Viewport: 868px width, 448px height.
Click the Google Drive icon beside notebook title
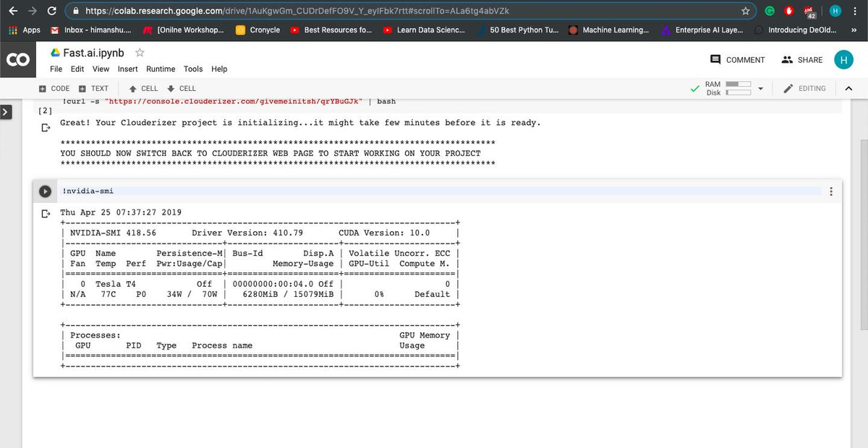(x=56, y=53)
